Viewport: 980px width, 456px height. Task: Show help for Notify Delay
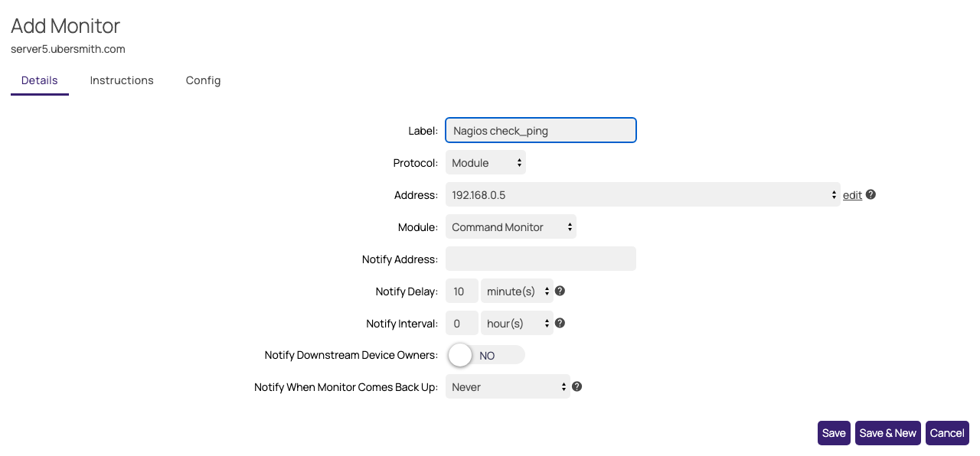click(560, 291)
